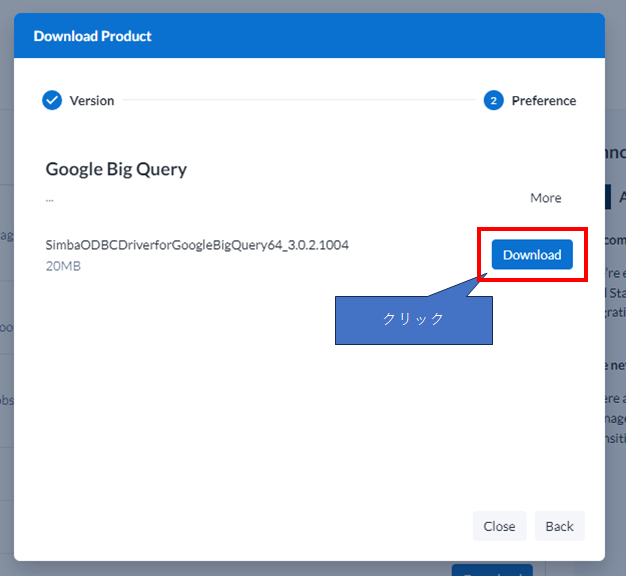Click the SimbaODBCDriverforGoogleBigQuery64 file name
The height and width of the screenshot is (576, 626).
[197, 245]
